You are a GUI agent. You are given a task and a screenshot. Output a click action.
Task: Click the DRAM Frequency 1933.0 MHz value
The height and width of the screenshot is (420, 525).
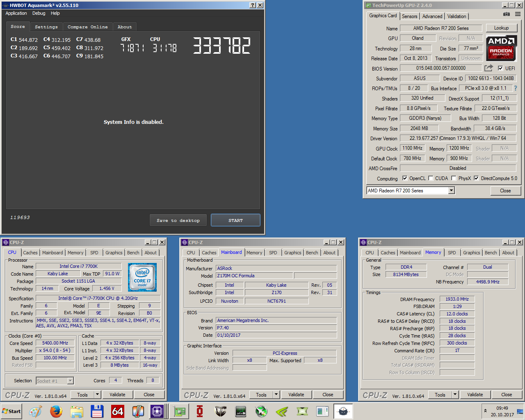[457, 299]
